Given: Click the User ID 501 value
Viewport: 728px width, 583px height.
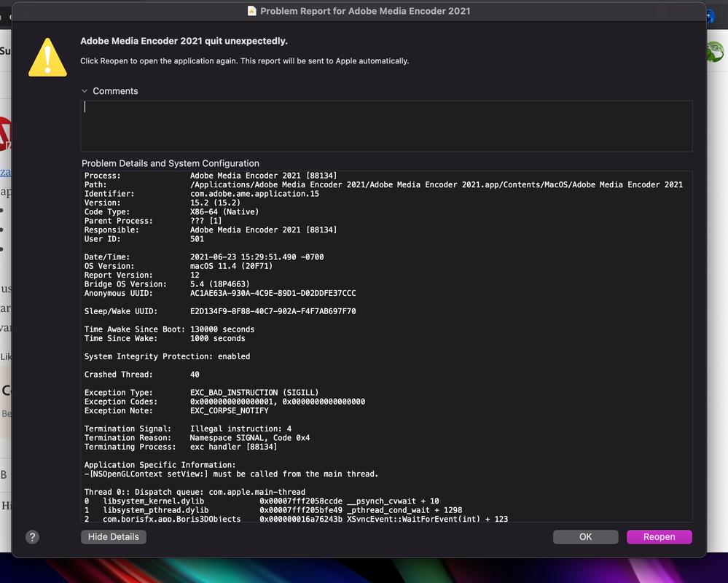Looking at the screenshot, I should (x=197, y=239).
